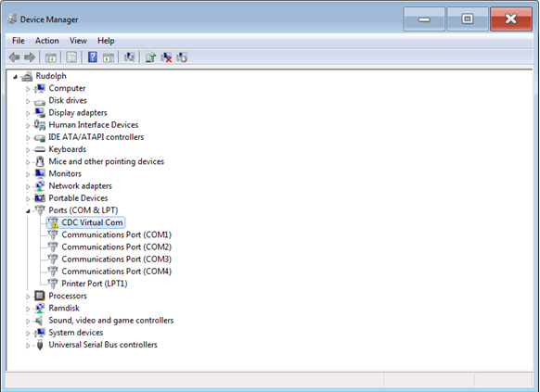Open the View menu

[78, 41]
